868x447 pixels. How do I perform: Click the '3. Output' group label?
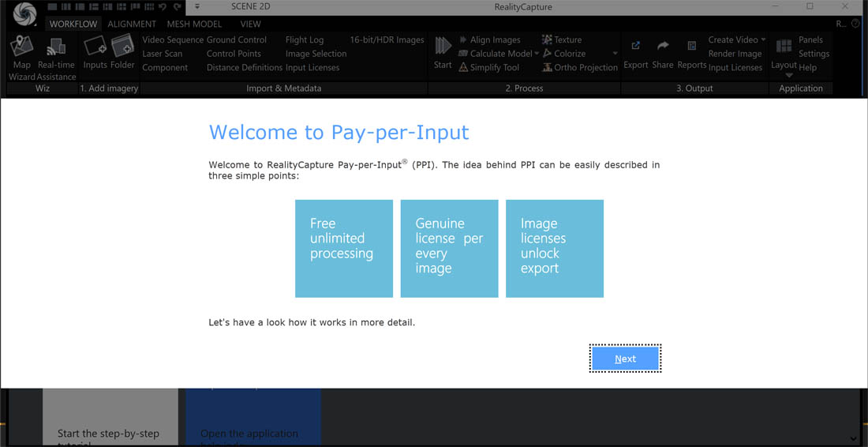pos(694,88)
